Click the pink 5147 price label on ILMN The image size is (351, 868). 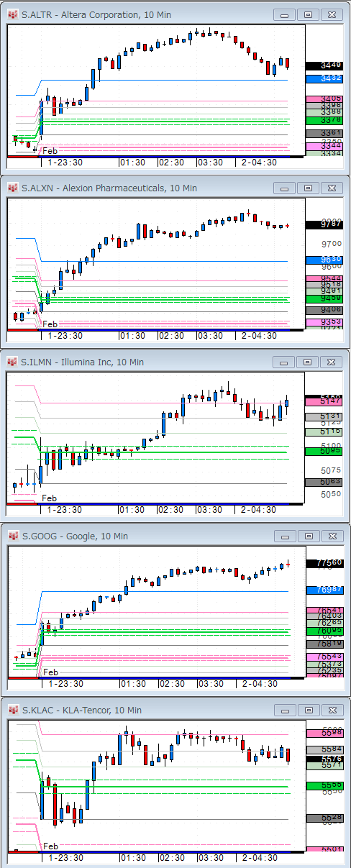click(x=324, y=403)
